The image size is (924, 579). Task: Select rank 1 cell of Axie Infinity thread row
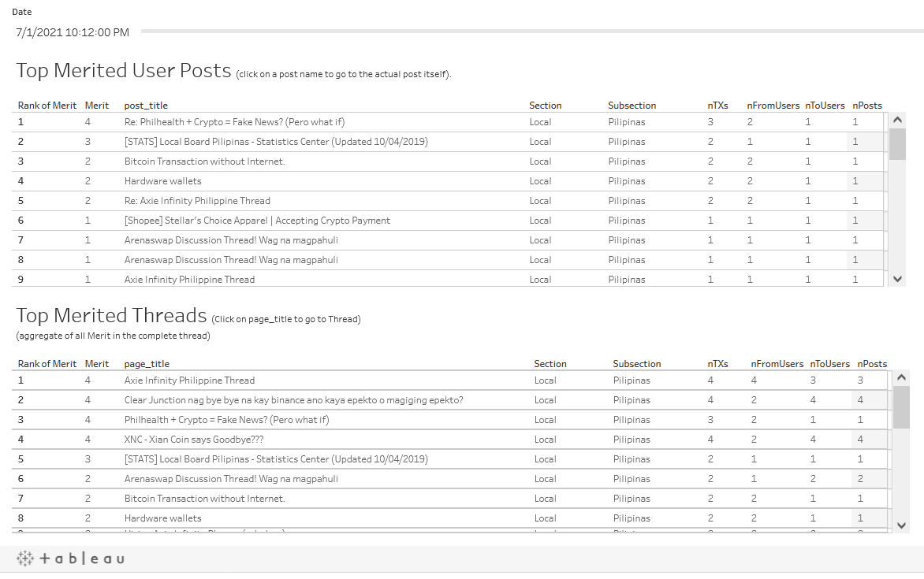point(20,380)
